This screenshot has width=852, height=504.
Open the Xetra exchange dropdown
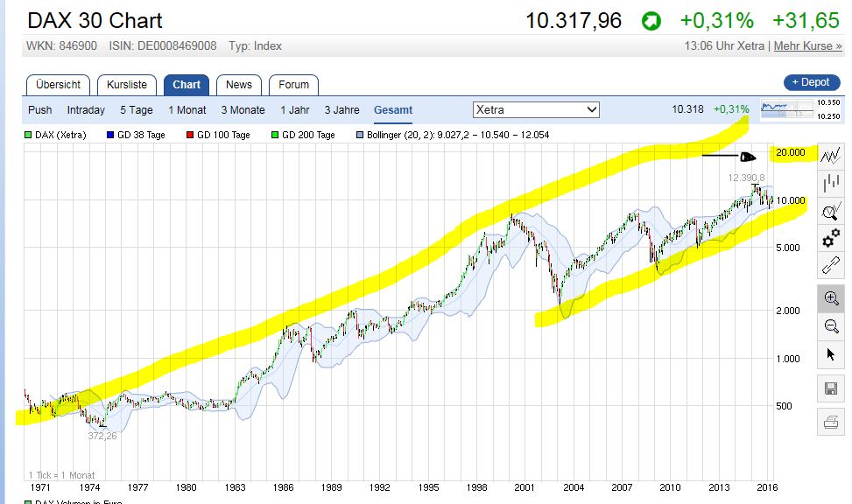click(536, 109)
